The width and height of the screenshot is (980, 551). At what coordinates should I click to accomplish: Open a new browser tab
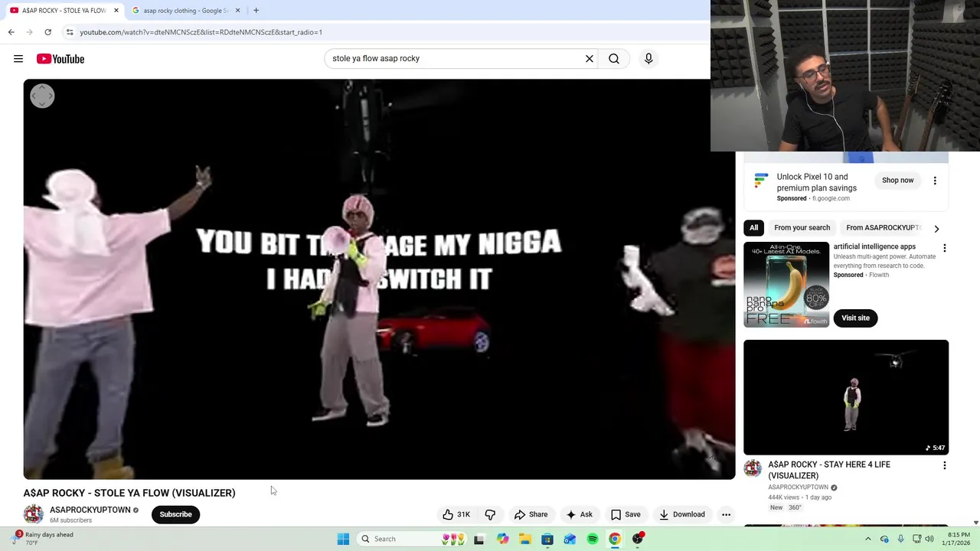click(256, 11)
